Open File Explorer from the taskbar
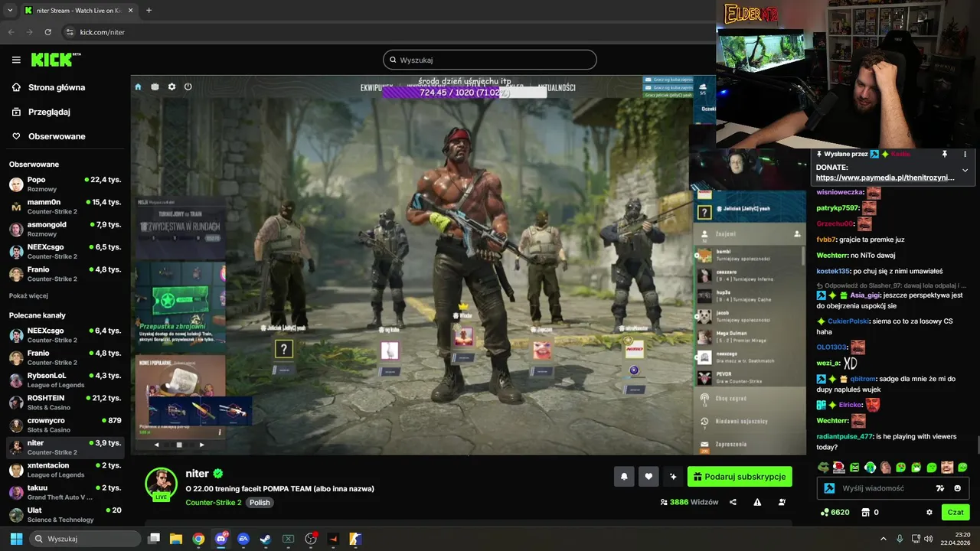Image resolution: width=980 pixels, height=551 pixels. [x=176, y=539]
